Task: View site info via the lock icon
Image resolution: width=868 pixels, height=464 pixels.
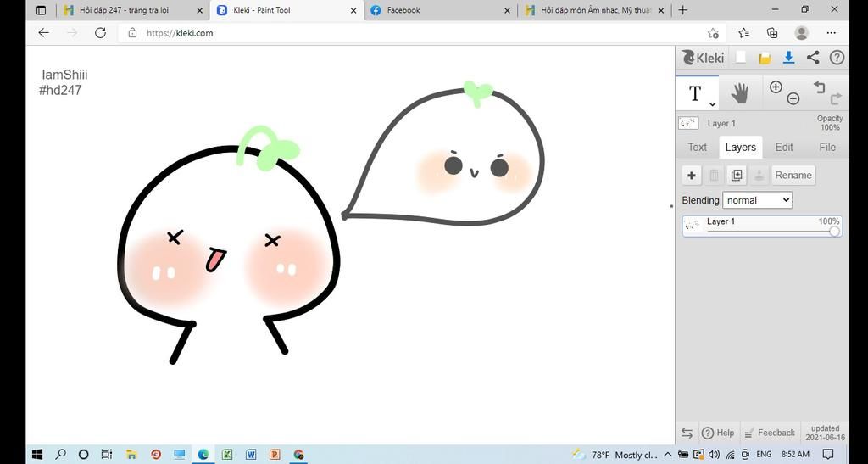Action: (132, 33)
